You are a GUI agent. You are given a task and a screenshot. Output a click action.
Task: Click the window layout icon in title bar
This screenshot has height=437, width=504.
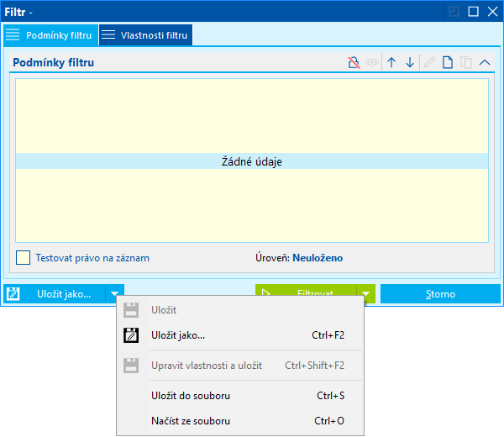pos(454,12)
